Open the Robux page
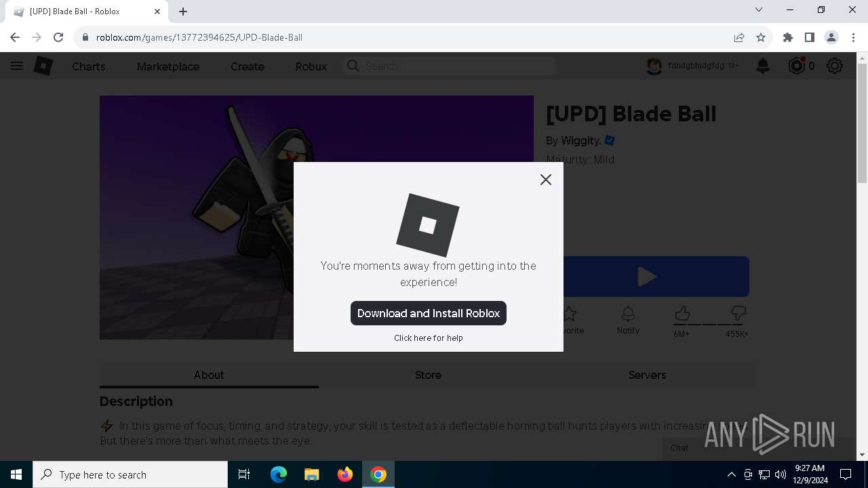The height and width of the screenshot is (488, 868). pyautogui.click(x=311, y=66)
